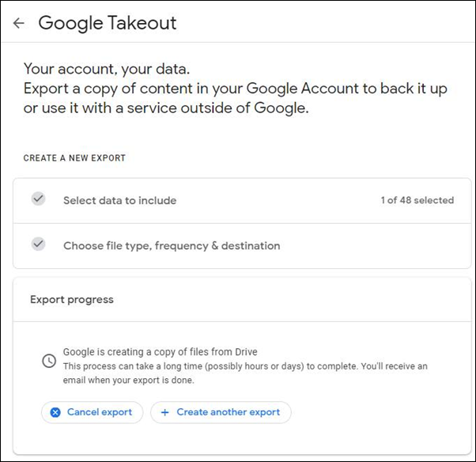This screenshot has width=476, height=462.
Task: Click the checkmark beside Choose file type
Action: pos(39,244)
